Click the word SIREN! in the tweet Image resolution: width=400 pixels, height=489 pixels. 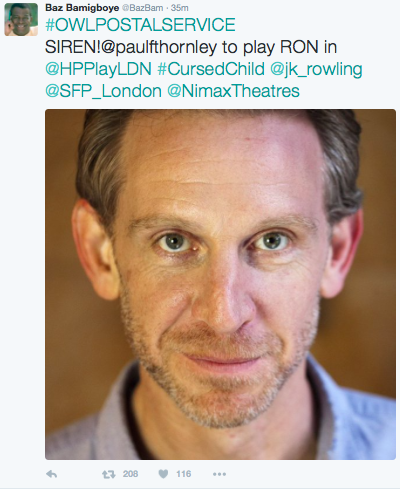73,47
